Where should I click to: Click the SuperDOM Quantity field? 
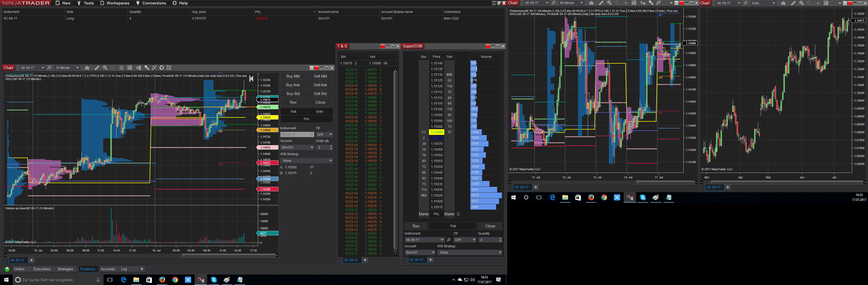(x=490, y=240)
